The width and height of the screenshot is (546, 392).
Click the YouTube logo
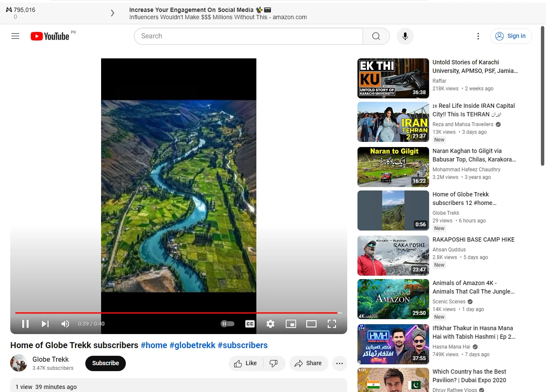point(50,36)
